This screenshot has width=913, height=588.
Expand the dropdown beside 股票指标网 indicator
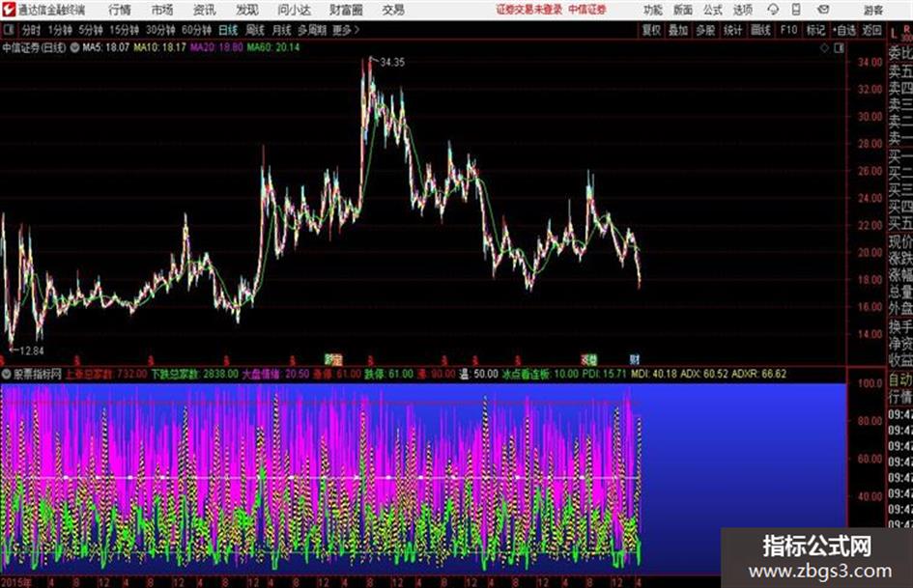[7, 374]
